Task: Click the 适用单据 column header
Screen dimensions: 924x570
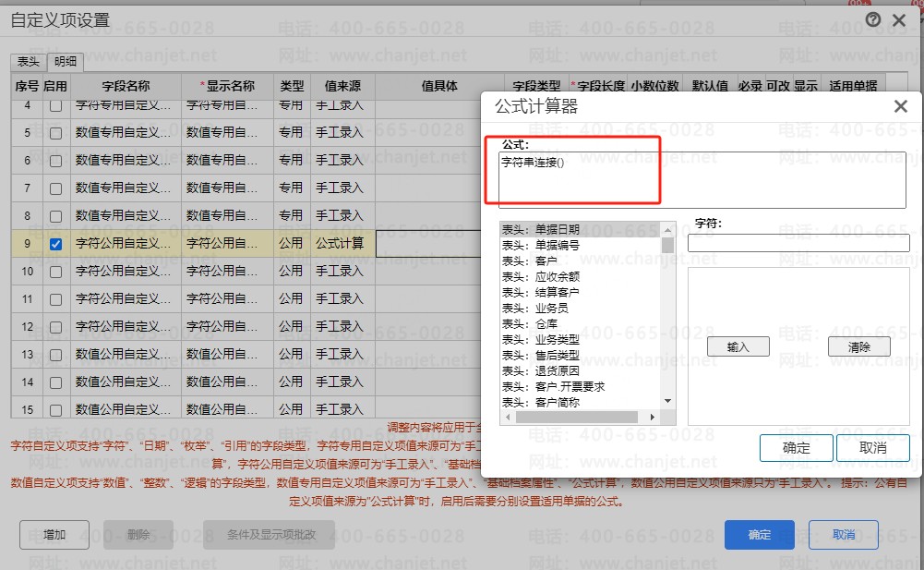Action: tap(853, 86)
